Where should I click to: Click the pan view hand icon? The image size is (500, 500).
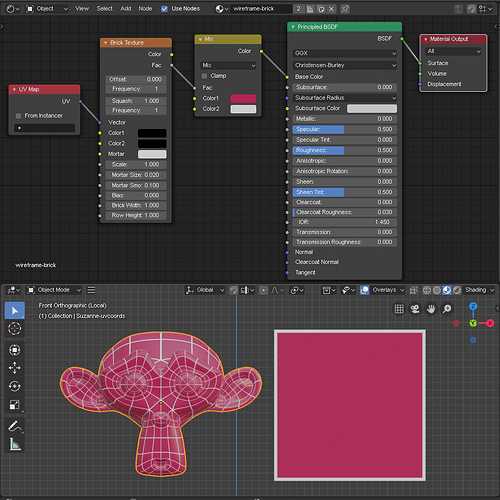click(x=431, y=309)
